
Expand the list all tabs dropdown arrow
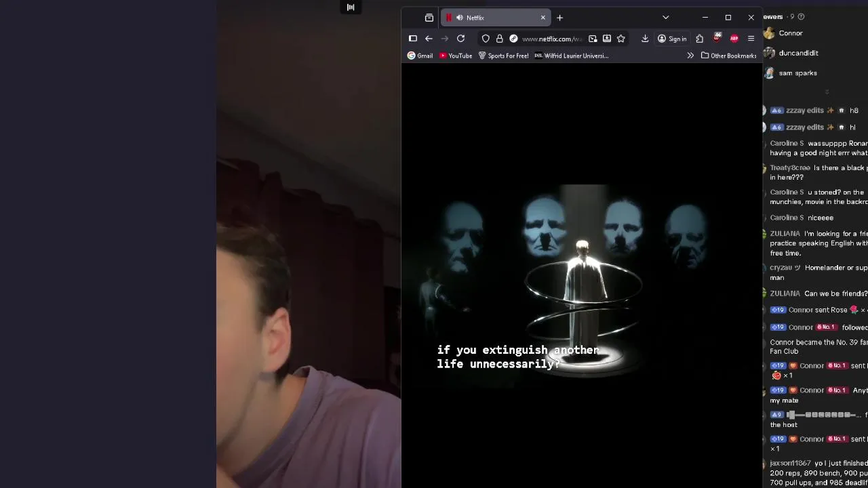(x=665, y=18)
